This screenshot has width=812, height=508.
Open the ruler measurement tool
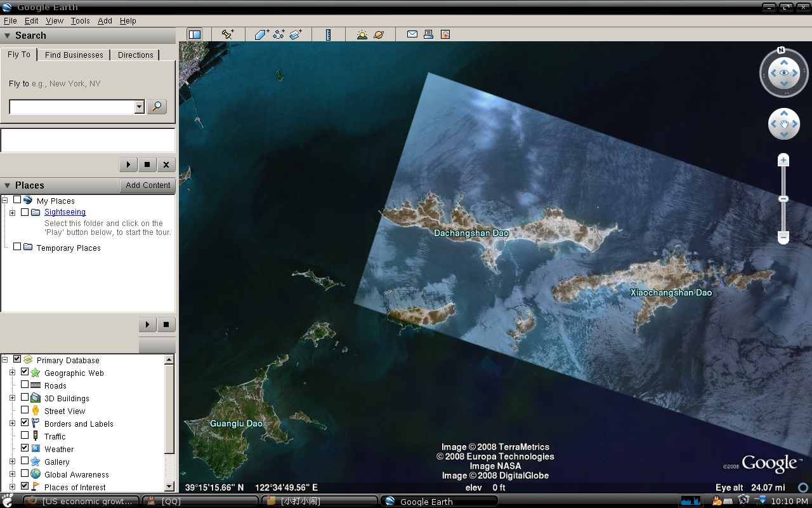click(328, 35)
